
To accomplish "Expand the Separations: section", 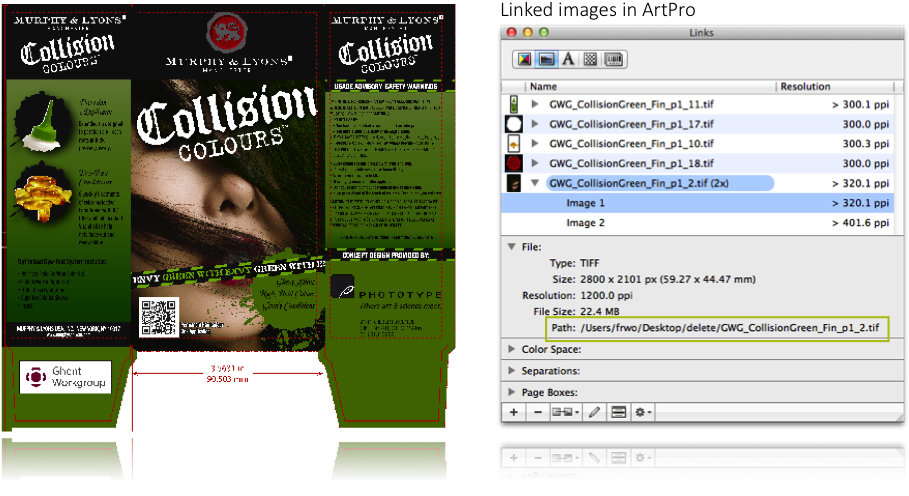I will [x=511, y=370].
